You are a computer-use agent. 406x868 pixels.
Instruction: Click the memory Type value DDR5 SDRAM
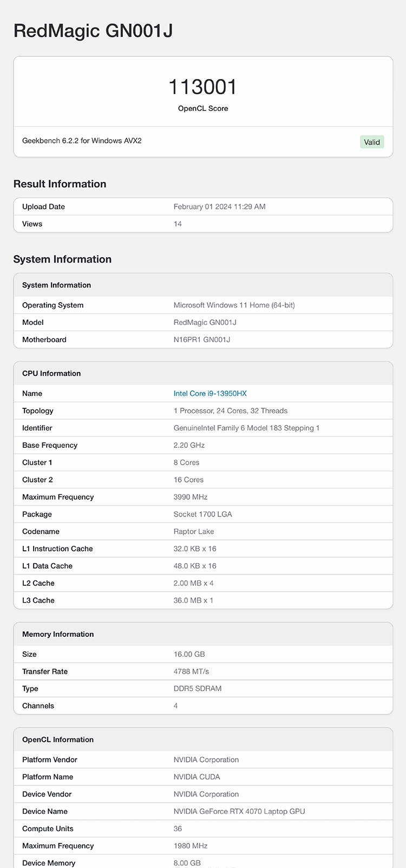click(198, 689)
